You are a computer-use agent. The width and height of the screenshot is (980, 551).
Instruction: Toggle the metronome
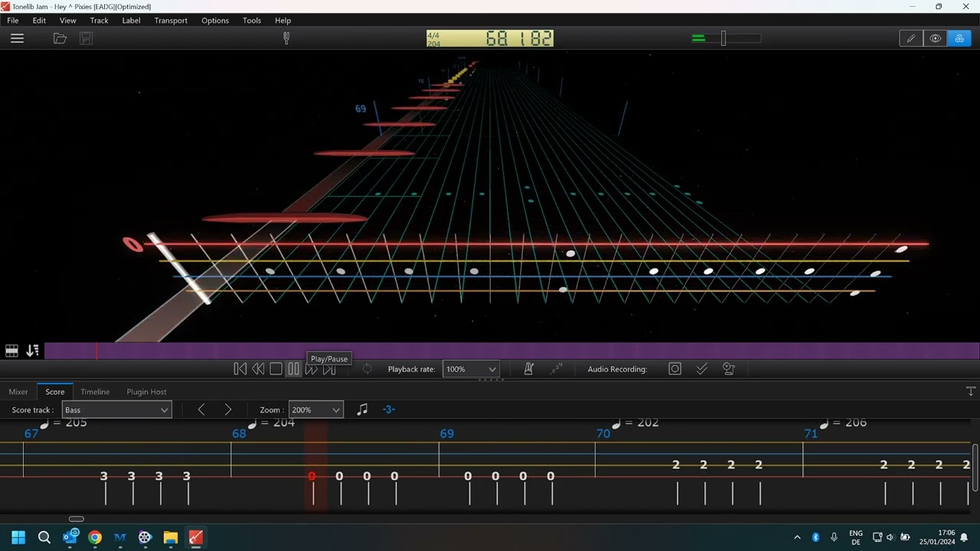528,369
